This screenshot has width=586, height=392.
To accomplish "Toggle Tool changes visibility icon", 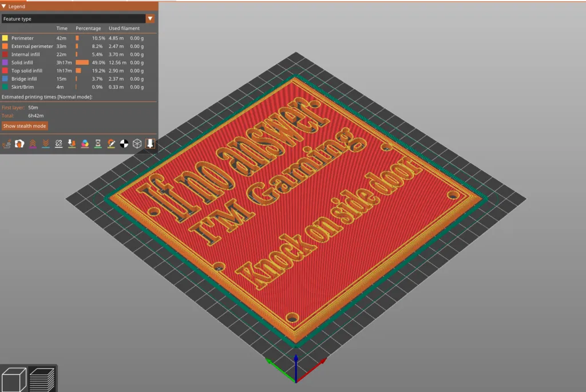I will [x=72, y=144].
